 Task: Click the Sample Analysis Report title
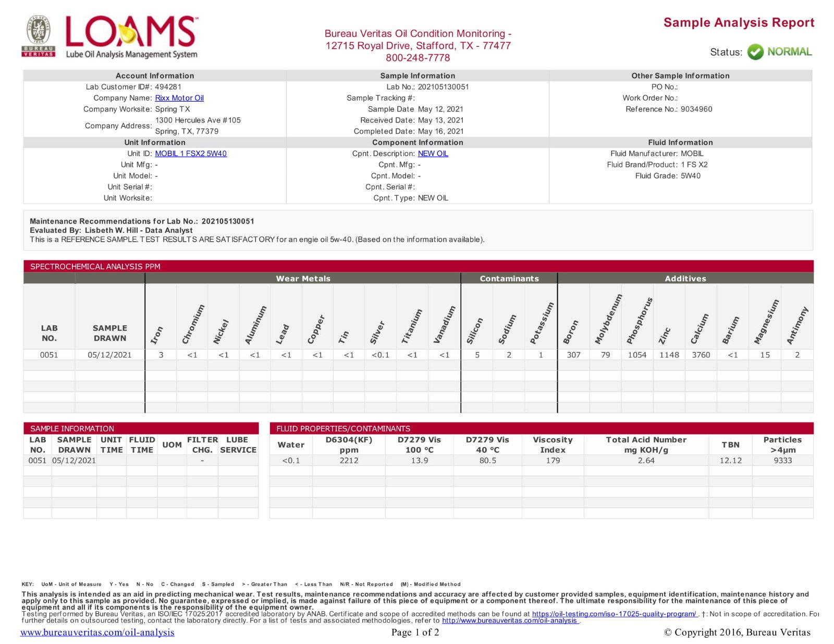[x=739, y=22]
